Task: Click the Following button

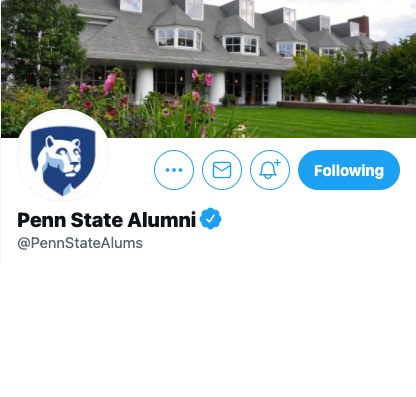Action: (349, 170)
